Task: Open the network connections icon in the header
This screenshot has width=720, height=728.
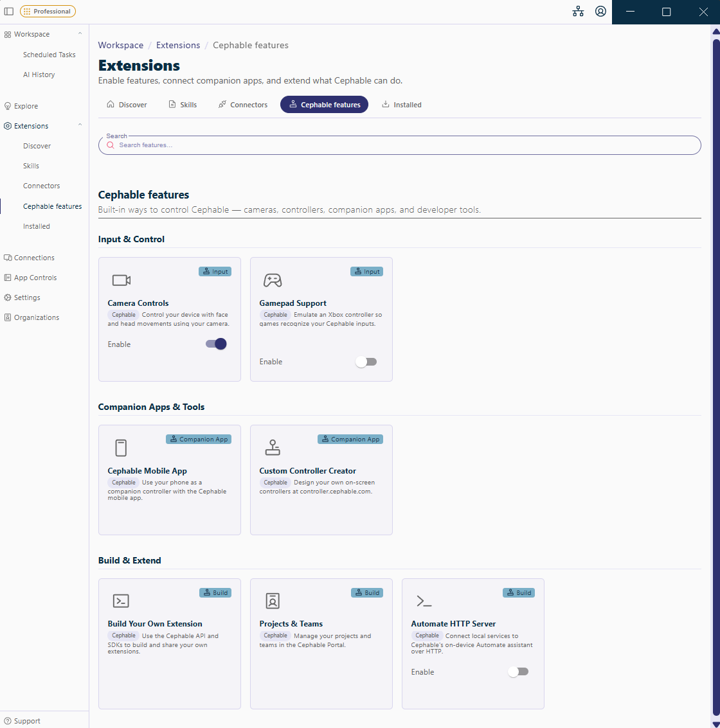Action: coord(578,11)
